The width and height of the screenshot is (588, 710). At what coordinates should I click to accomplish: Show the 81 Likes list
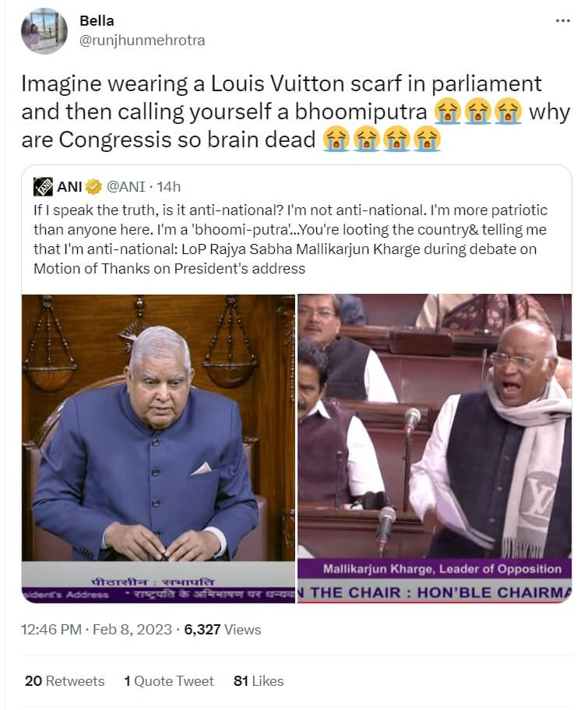pyautogui.click(x=259, y=681)
